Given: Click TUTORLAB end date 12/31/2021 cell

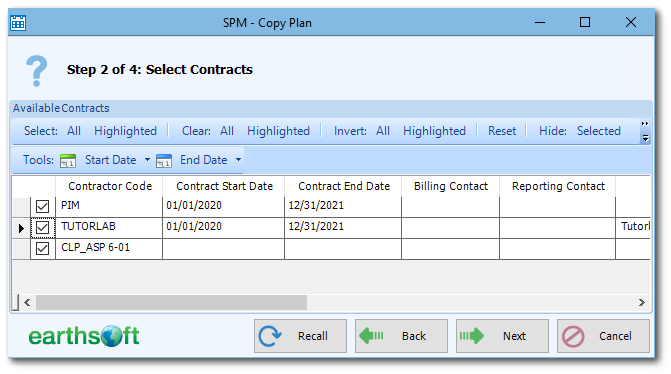Looking at the screenshot, I should (343, 228).
